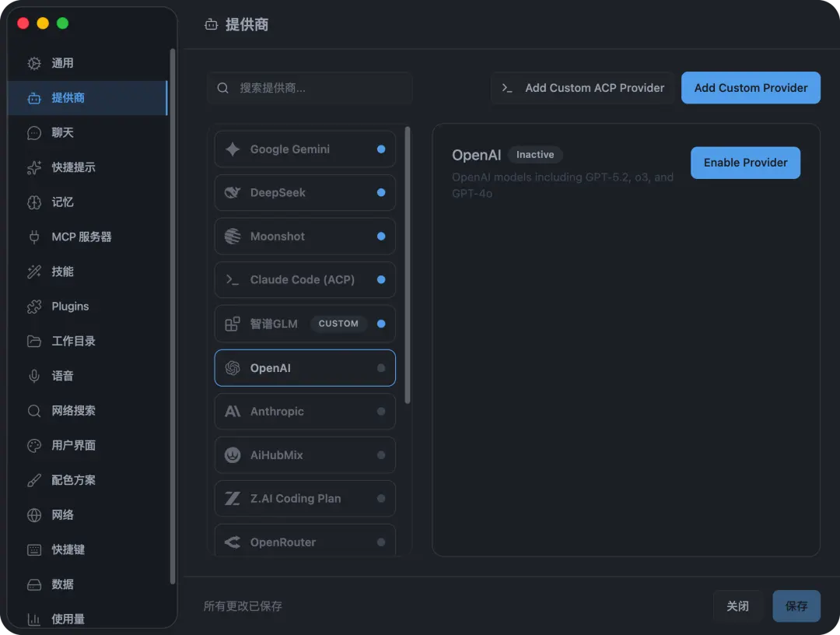Click the globe icon beside 网络
The height and width of the screenshot is (635, 840).
tap(34, 515)
